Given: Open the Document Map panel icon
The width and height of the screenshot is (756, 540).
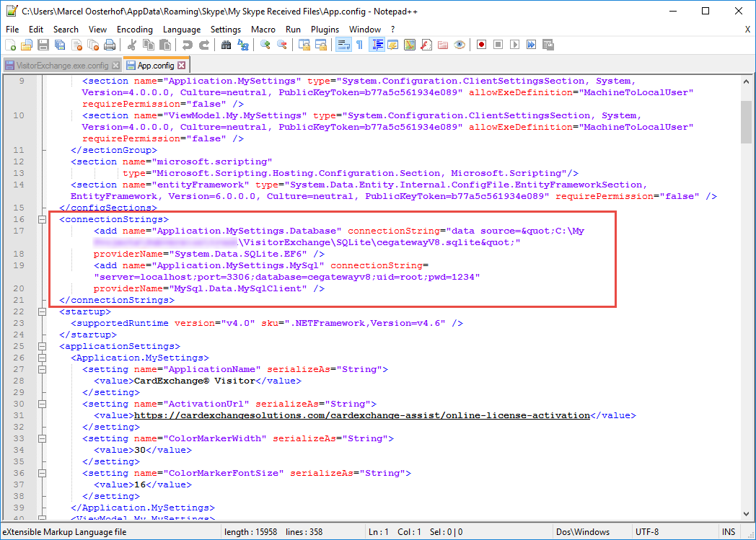Looking at the screenshot, I should tap(410, 45).
